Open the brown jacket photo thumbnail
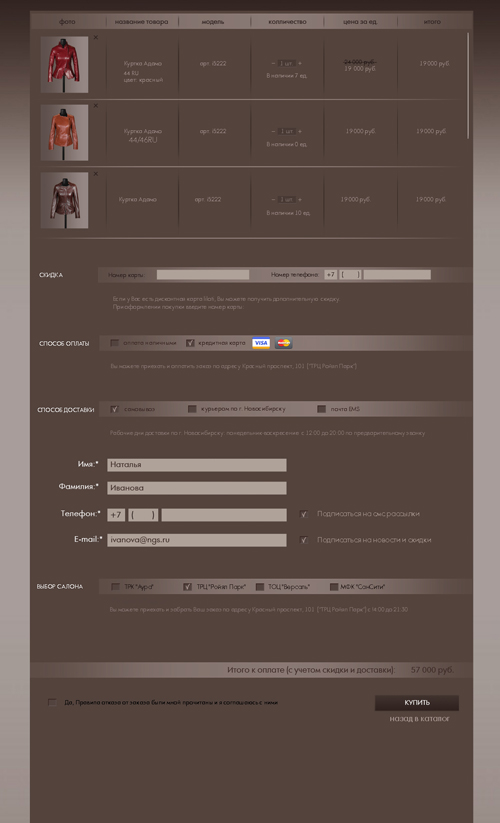The image size is (500, 823). point(65,201)
